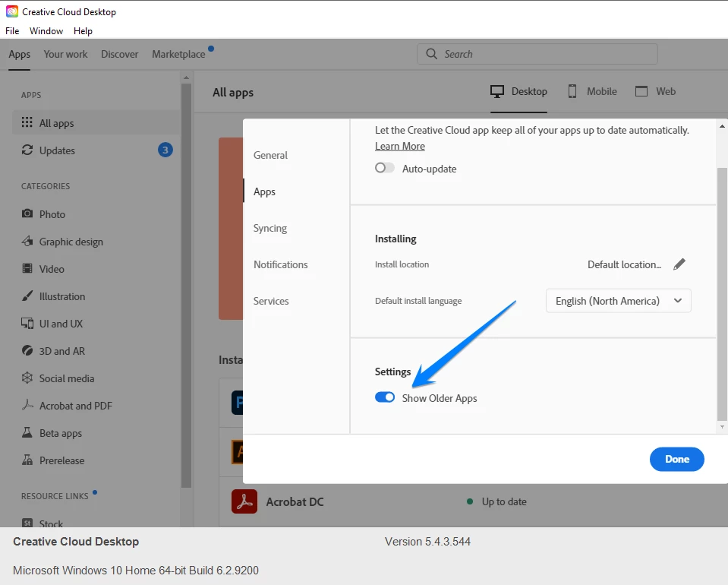
Task: Click the Up to date status text
Action: (504, 502)
